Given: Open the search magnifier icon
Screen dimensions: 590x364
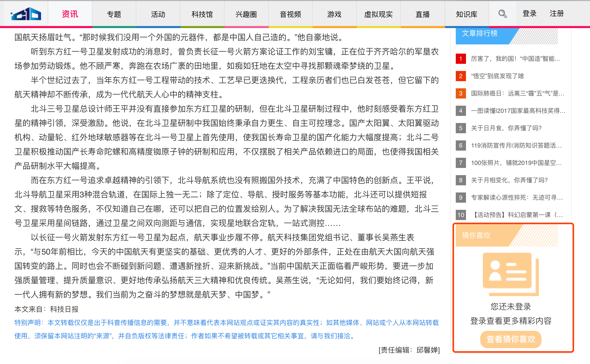Looking at the screenshot, I should pos(502,14).
